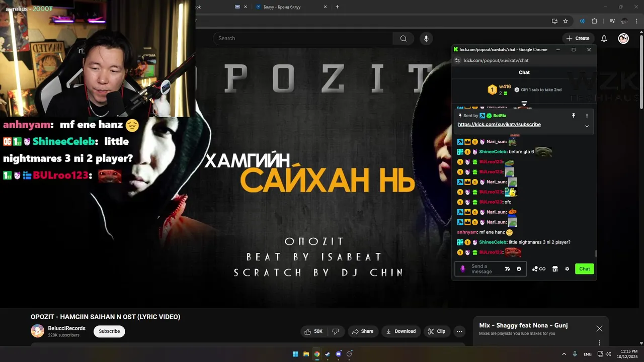Download the OPOZIT video
The width and height of the screenshot is (644, 362).
click(x=400, y=331)
